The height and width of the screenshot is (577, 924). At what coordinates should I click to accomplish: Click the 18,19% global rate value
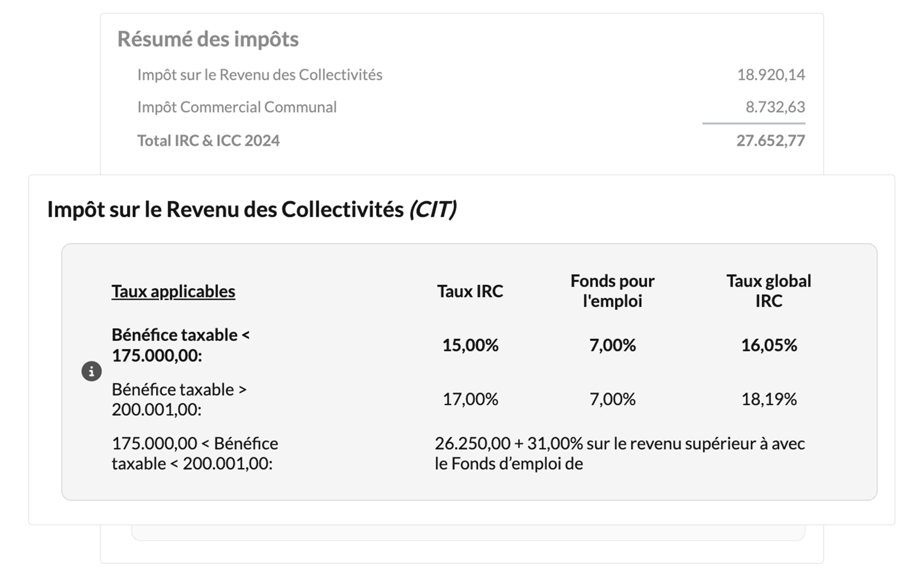pyautogui.click(x=769, y=399)
